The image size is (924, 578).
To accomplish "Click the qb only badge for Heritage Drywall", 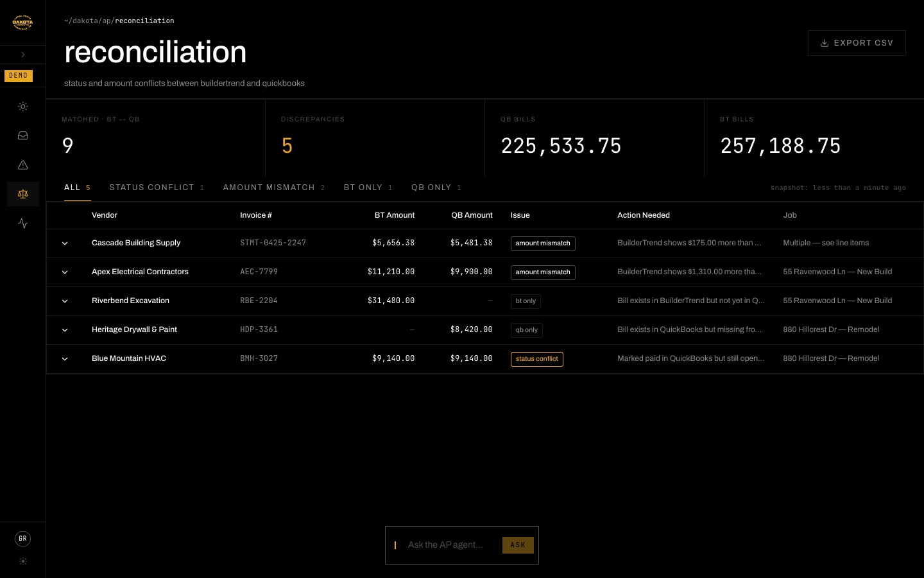I will [x=527, y=330].
